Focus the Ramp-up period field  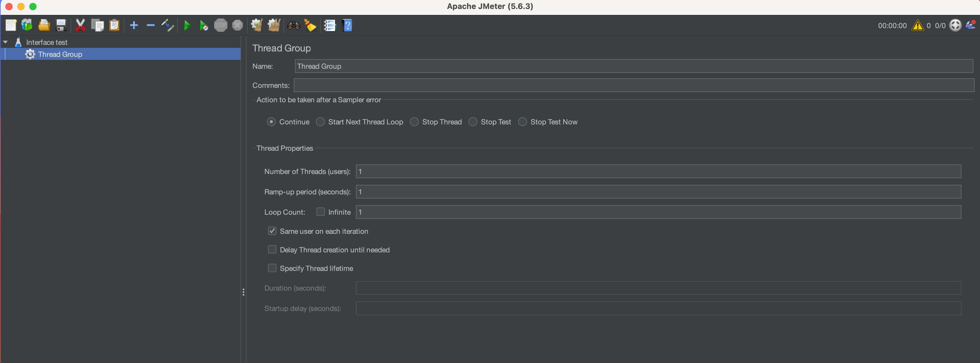click(658, 192)
